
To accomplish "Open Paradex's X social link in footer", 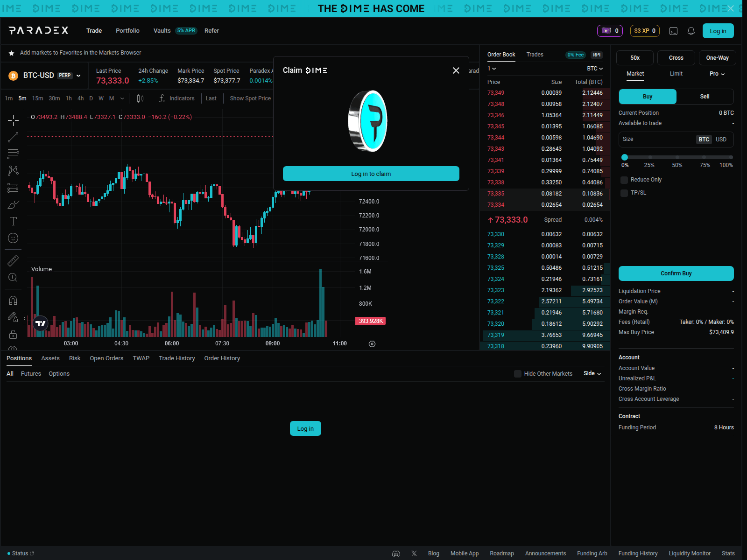I will point(414,553).
